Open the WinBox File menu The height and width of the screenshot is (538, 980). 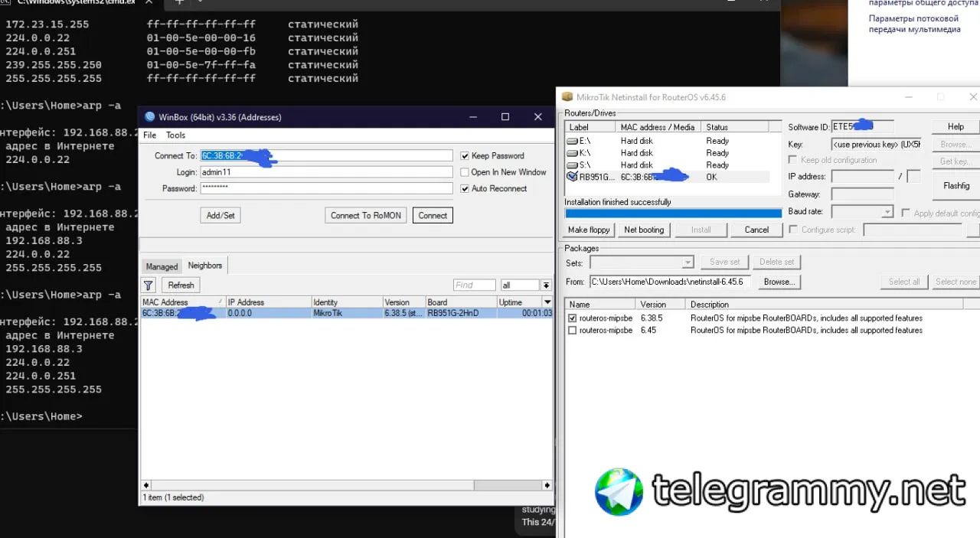(x=150, y=135)
